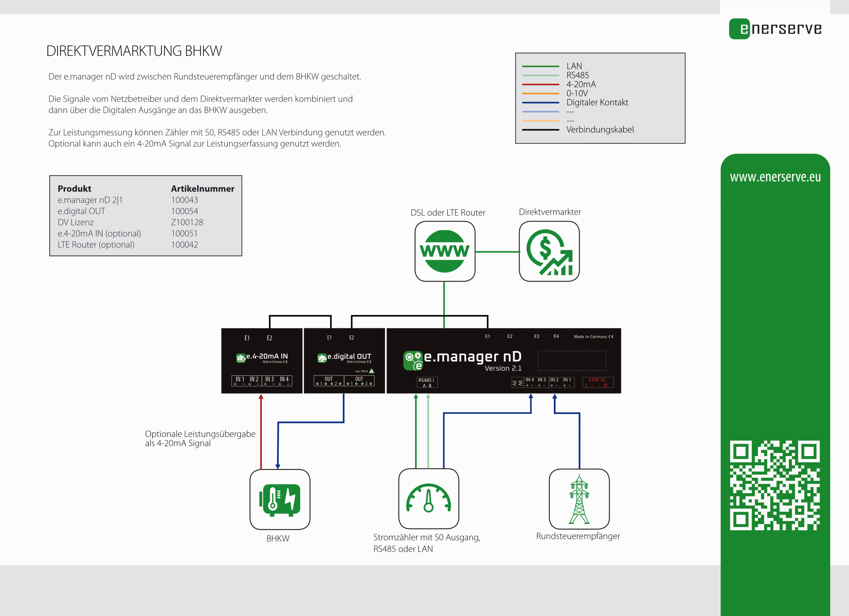Click 'DV Lizenz' in product table
The height and width of the screenshot is (616, 849).
(x=76, y=223)
